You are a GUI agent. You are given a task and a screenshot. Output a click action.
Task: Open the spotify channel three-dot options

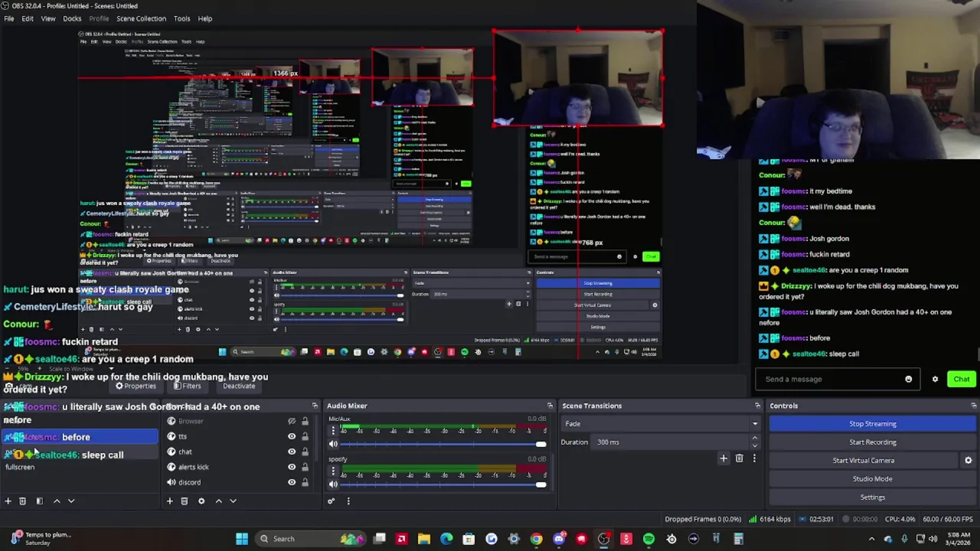click(x=333, y=471)
